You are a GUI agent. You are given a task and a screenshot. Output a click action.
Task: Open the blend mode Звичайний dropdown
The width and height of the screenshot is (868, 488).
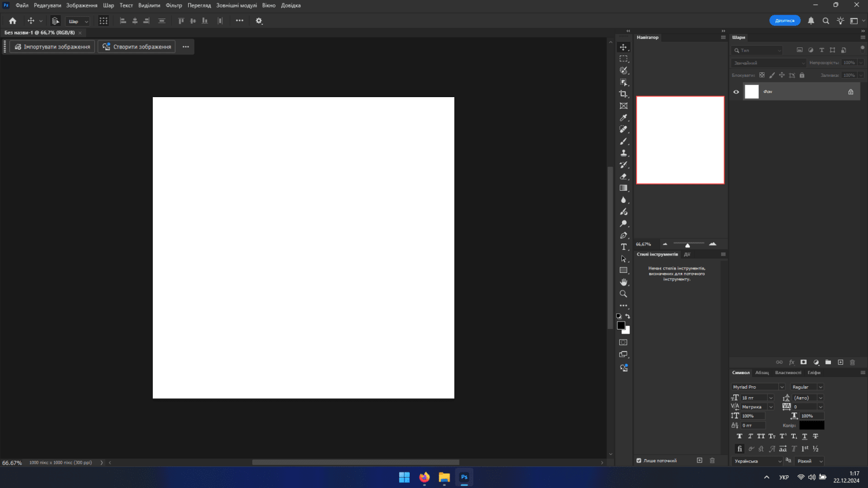768,63
